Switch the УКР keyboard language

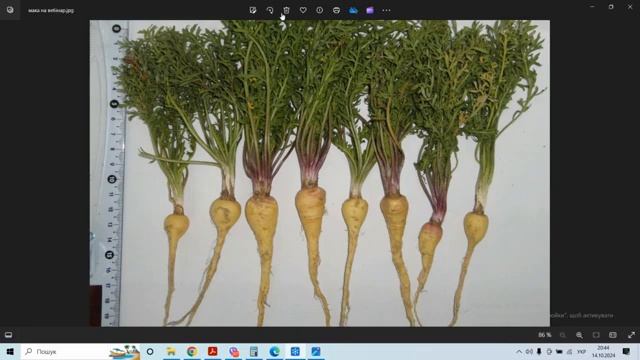pos(582,351)
